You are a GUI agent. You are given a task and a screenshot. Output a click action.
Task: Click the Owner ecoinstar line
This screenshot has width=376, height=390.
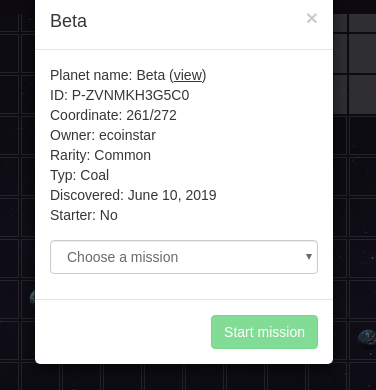[103, 135]
